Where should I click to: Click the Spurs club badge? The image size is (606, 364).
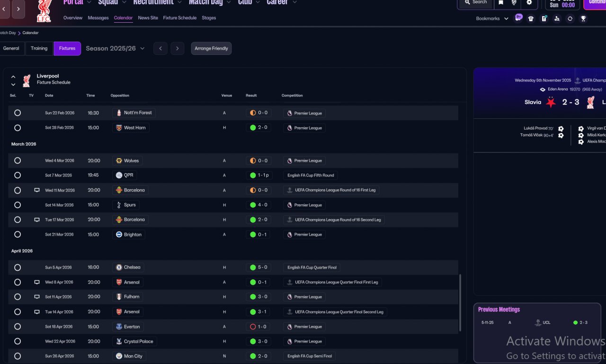[119, 205]
